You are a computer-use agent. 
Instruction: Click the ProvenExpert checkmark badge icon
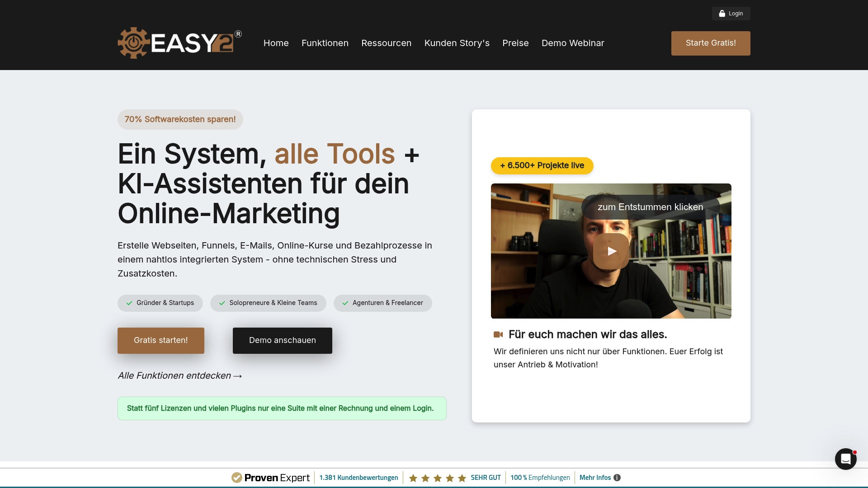pos(236,477)
